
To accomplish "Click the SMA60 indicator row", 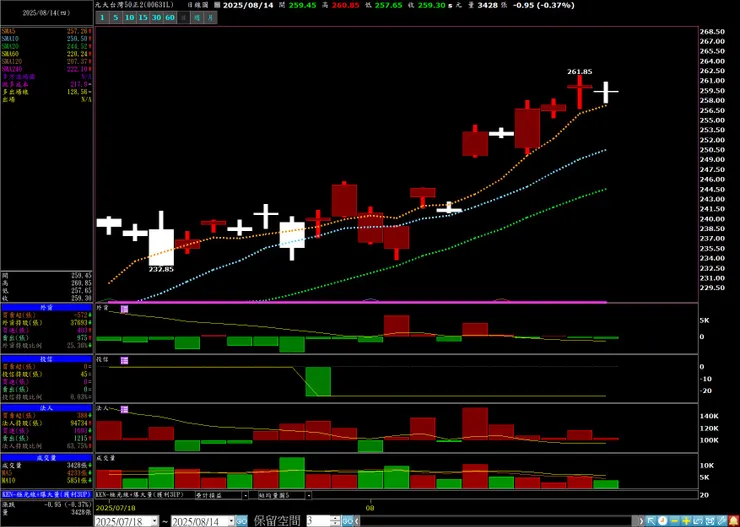I will coord(47,54).
